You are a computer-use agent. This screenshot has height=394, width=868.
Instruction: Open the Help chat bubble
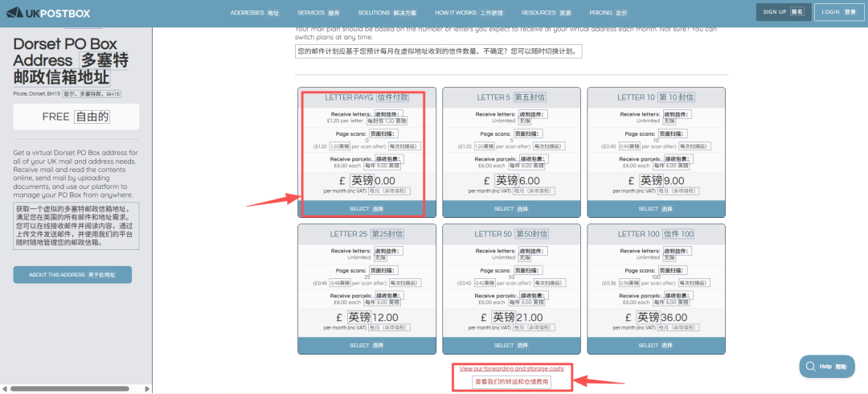pyautogui.click(x=826, y=366)
